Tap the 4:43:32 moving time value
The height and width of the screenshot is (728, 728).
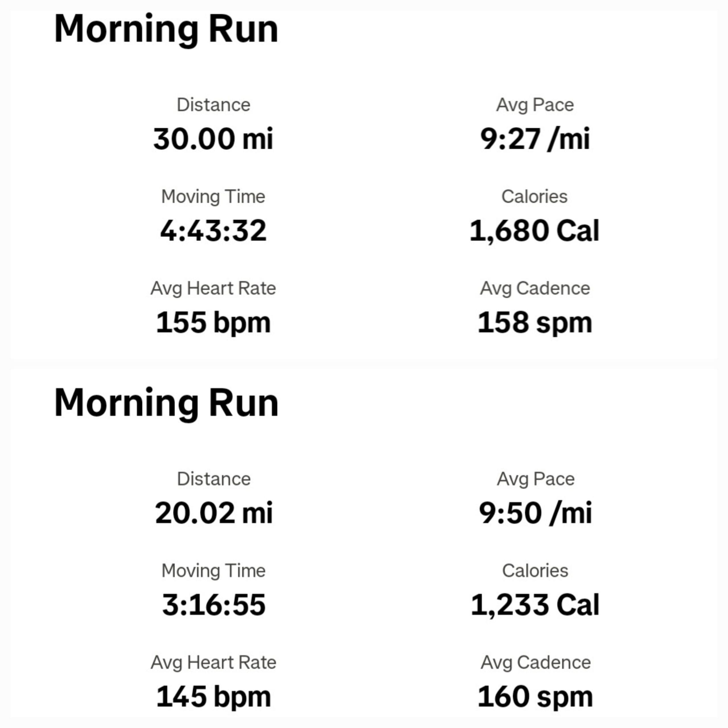coord(213,231)
